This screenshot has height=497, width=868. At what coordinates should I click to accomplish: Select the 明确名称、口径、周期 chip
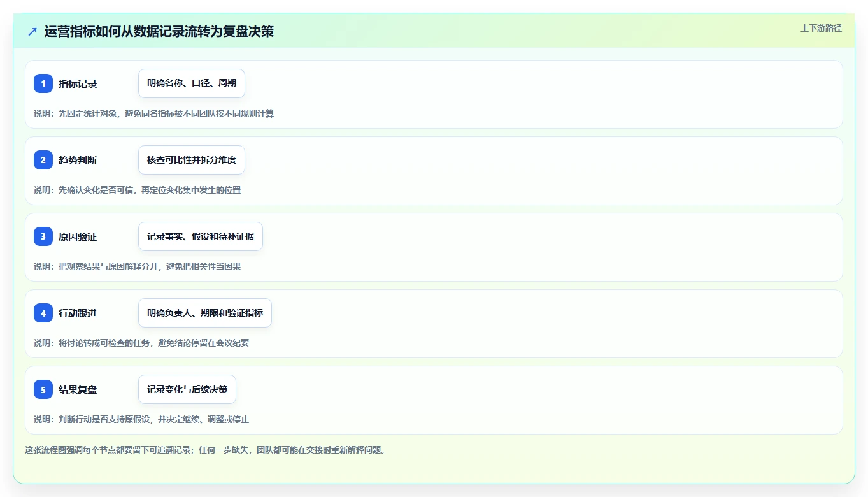tap(192, 83)
